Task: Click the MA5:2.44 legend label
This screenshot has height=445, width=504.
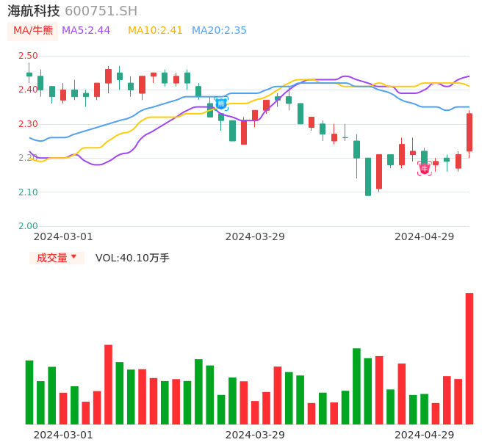Action: point(86,31)
